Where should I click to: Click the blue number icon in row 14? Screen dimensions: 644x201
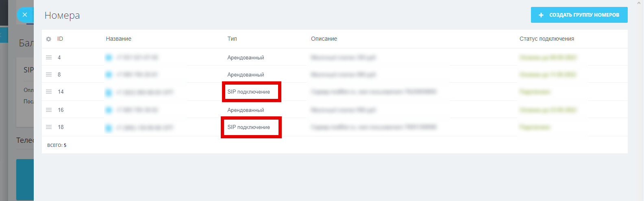109,92
